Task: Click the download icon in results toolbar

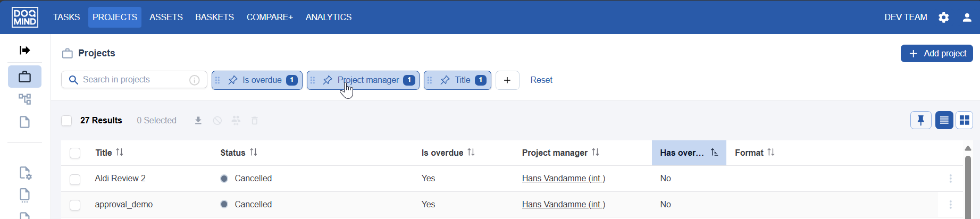Action: coord(198,121)
